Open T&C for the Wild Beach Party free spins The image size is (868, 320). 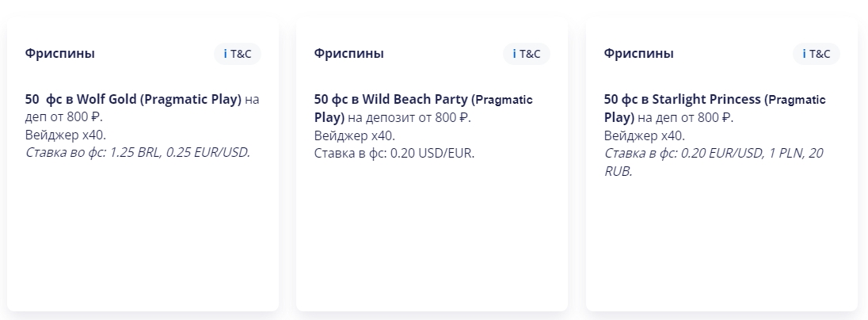pyautogui.click(x=531, y=54)
